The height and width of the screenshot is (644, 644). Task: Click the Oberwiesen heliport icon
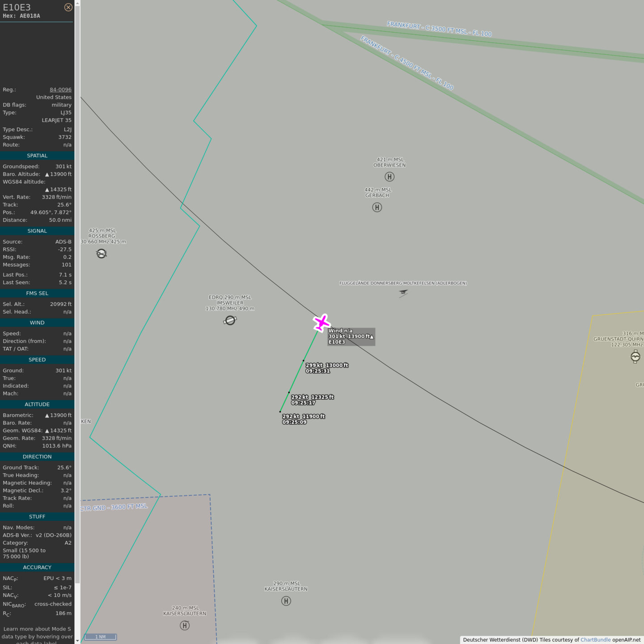tap(390, 177)
